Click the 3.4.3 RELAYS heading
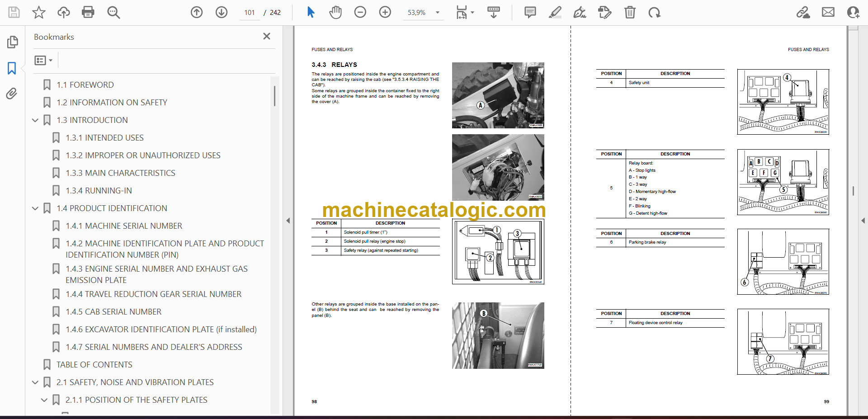The image size is (868, 419). 334,65
